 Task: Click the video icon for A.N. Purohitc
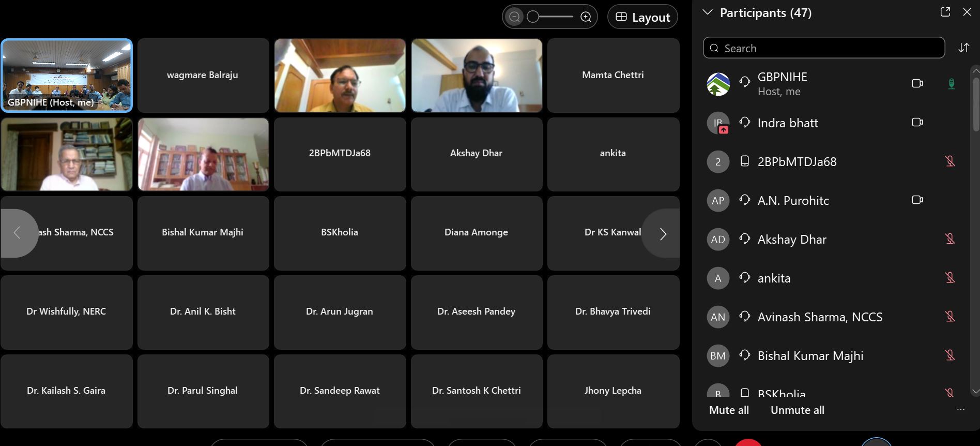point(917,200)
